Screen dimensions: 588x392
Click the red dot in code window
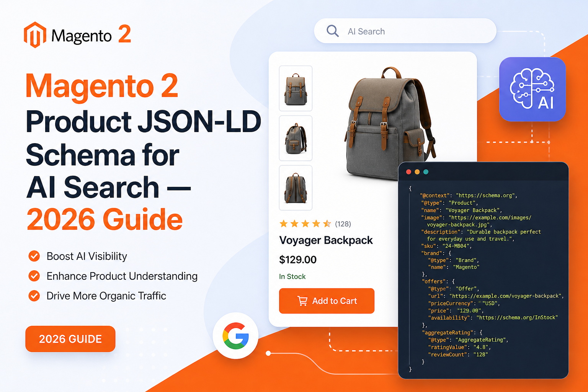coord(408,172)
